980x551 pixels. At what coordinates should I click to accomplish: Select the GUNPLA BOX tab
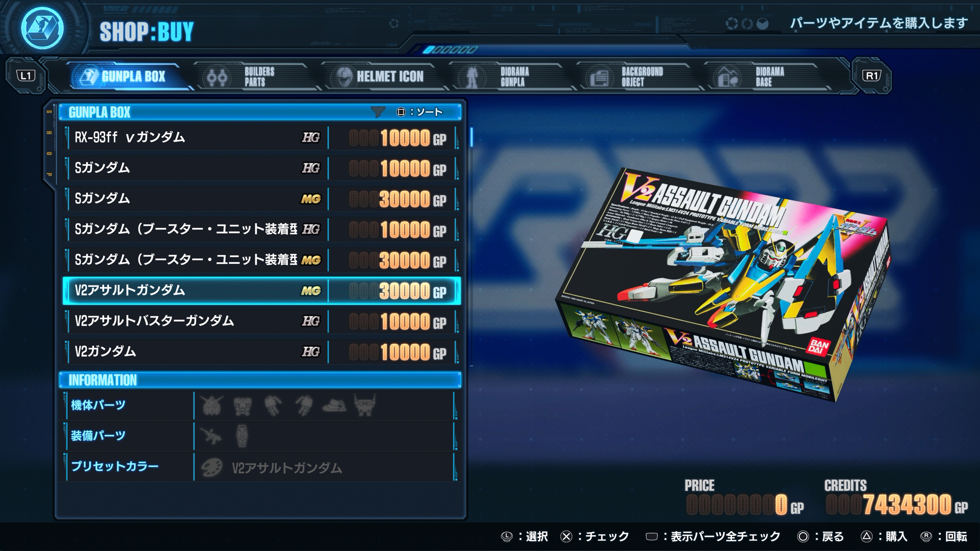tap(130, 77)
